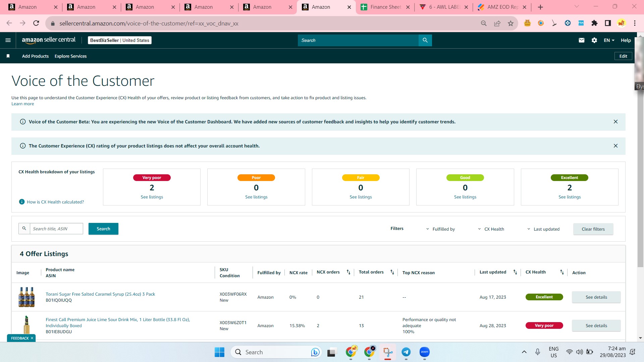Click info icon beside How is CX Health calculated
This screenshot has width=644, height=362.
pos(22,202)
